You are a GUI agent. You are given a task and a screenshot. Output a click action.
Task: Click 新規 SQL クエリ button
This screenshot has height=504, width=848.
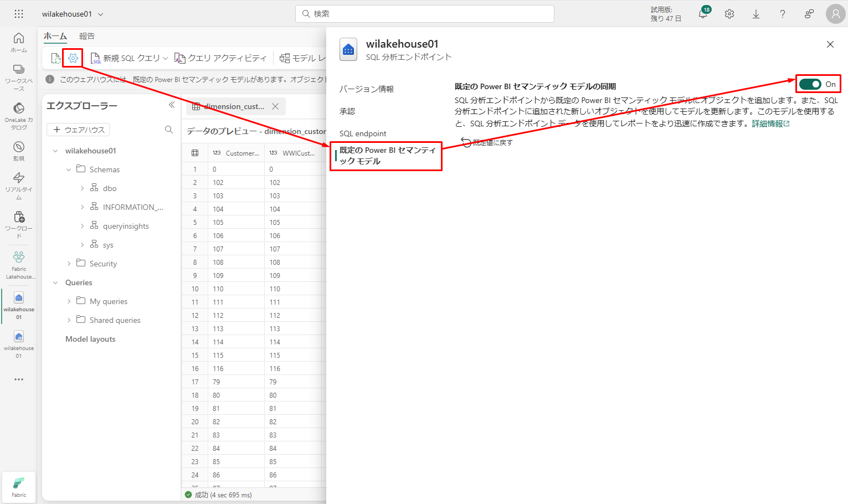[x=125, y=58]
